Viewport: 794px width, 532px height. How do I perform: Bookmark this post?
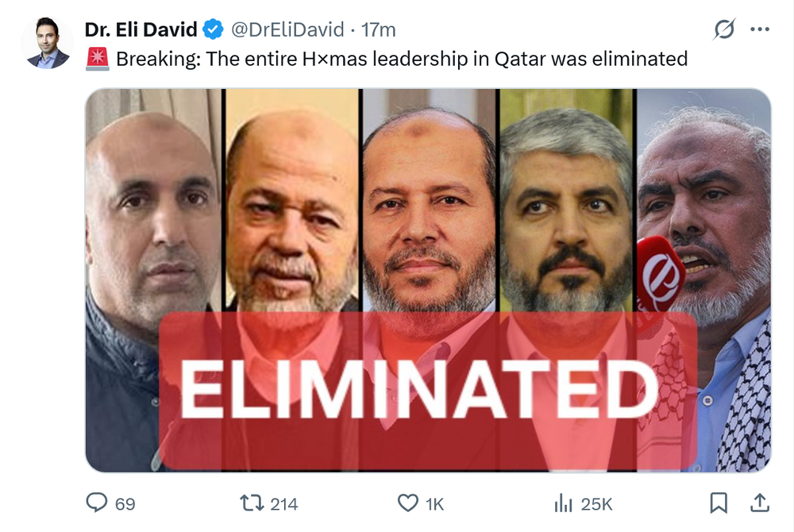click(x=719, y=503)
